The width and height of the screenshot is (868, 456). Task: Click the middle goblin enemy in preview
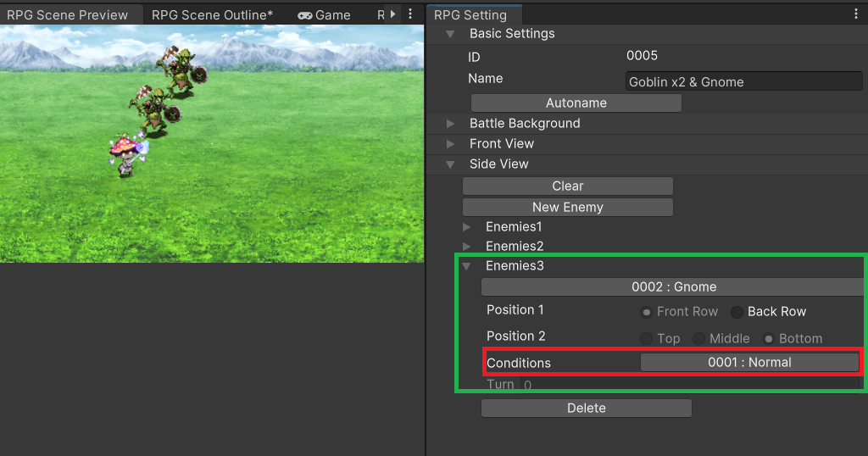point(154,111)
